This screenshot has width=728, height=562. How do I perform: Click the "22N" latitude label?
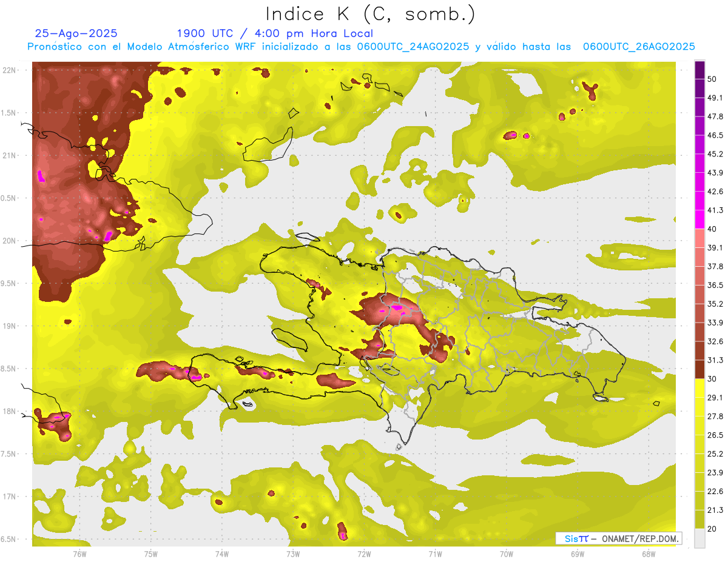pos(10,70)
